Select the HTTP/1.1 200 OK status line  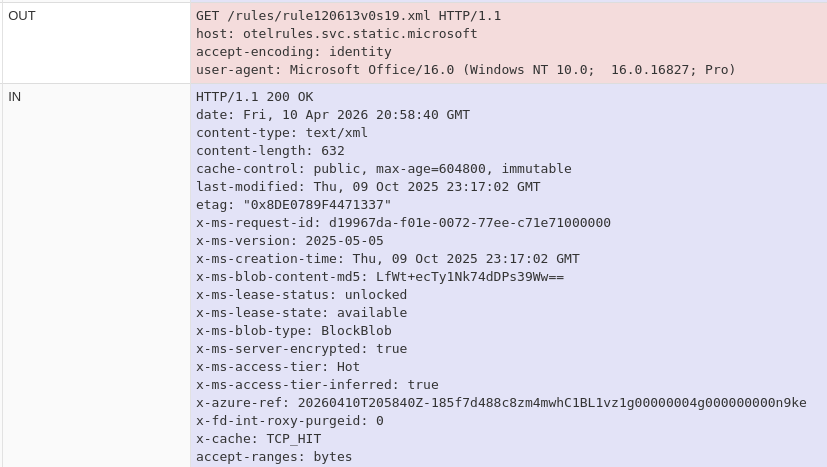pos(254,97)
